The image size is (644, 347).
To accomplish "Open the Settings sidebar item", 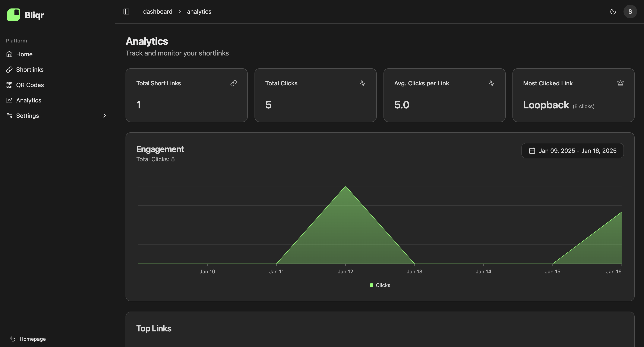I will (x=57, y=116).
